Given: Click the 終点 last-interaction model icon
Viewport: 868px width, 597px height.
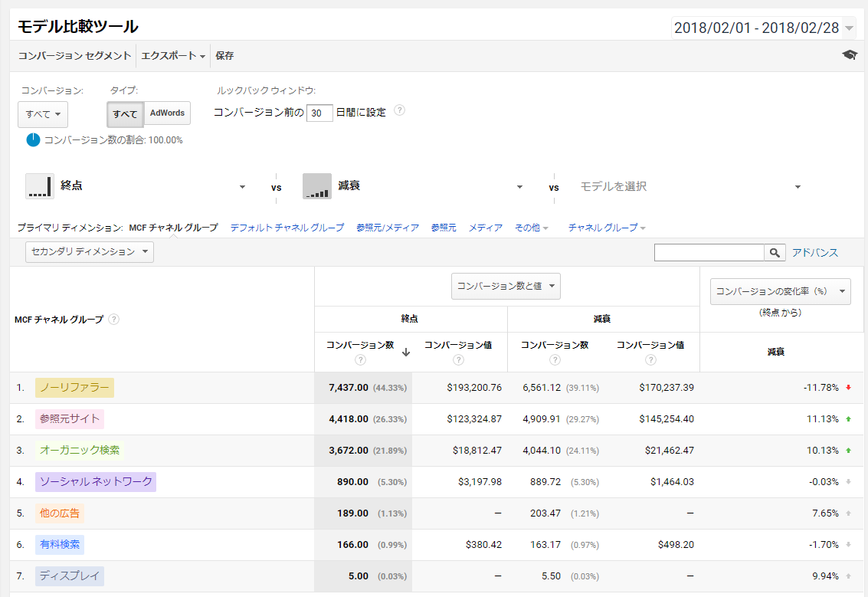Looking at the screenshot, I should (x=40, y=186).
